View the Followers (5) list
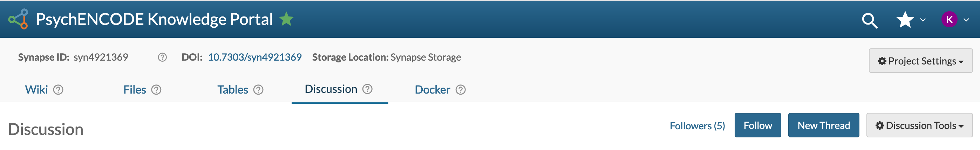 pyautogui.click(x=697, y=125)
